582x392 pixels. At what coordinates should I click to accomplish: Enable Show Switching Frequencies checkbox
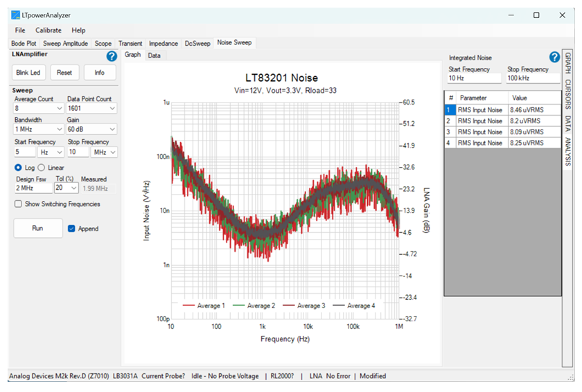pos(18,204)
